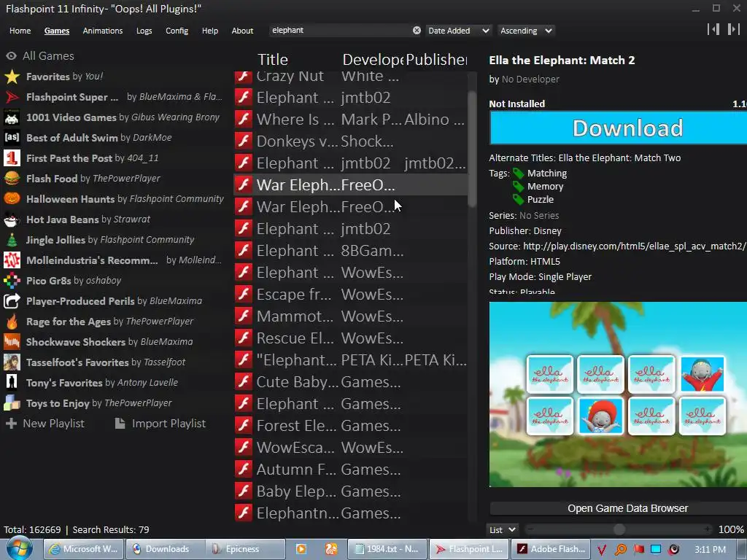This screenshot has width=747, height=560.
Task: Click the game list vertical scrollbar
Action: coord(472,149)
